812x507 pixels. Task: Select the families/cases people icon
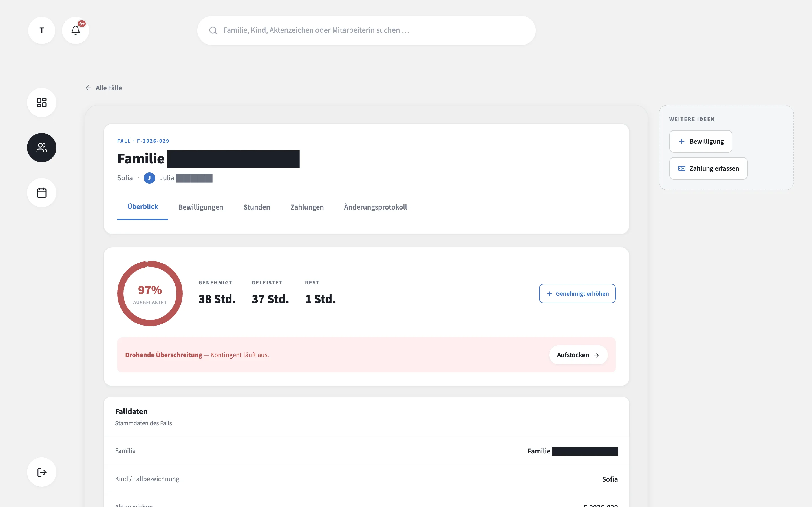[42, 148]
